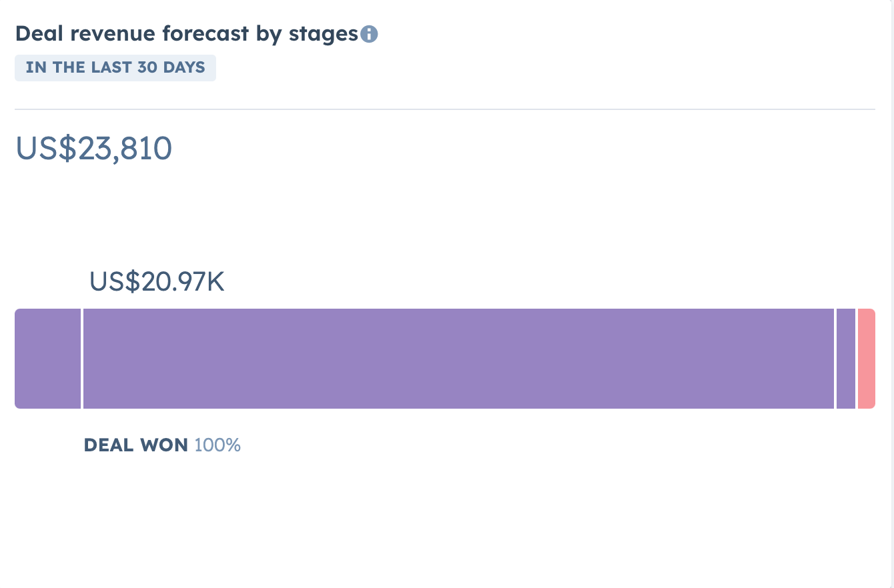Click the 100% probability value
This screenshot has width=894, height=588.
pos(217,445)
